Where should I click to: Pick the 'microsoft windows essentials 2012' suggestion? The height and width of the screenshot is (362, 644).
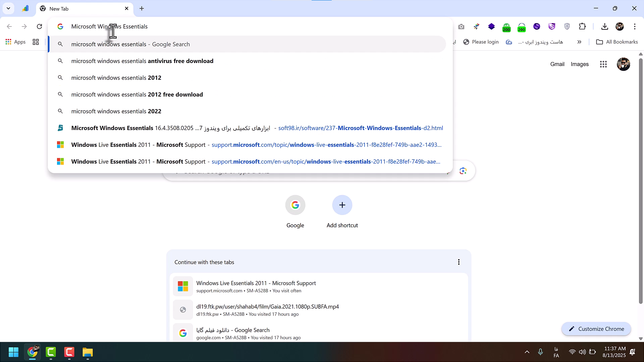247,78
